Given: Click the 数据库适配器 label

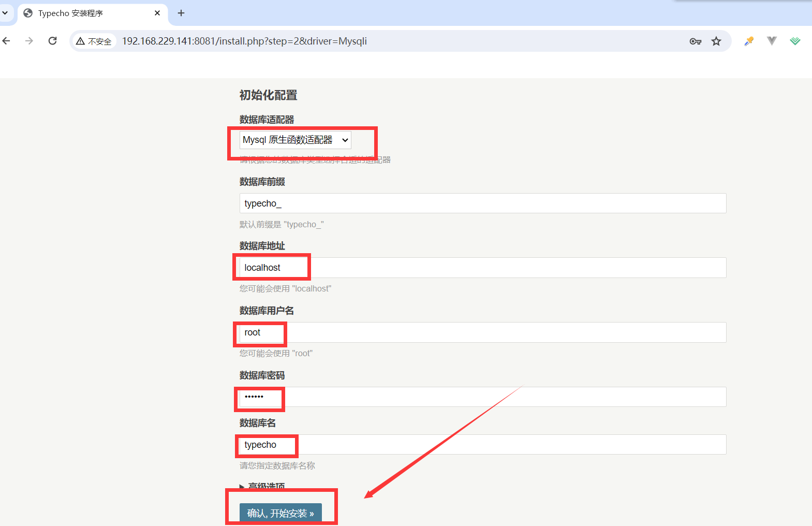Looking at the screenshot, I should click(267, 120).
